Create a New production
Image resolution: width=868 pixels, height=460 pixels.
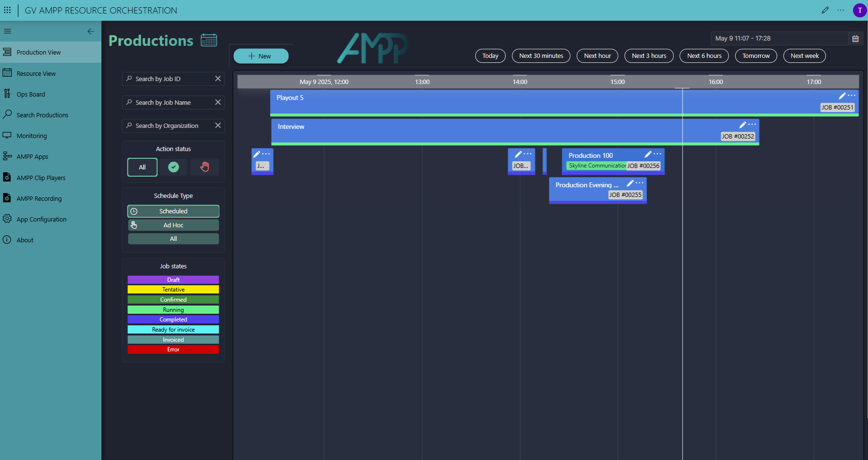point(261,56)
